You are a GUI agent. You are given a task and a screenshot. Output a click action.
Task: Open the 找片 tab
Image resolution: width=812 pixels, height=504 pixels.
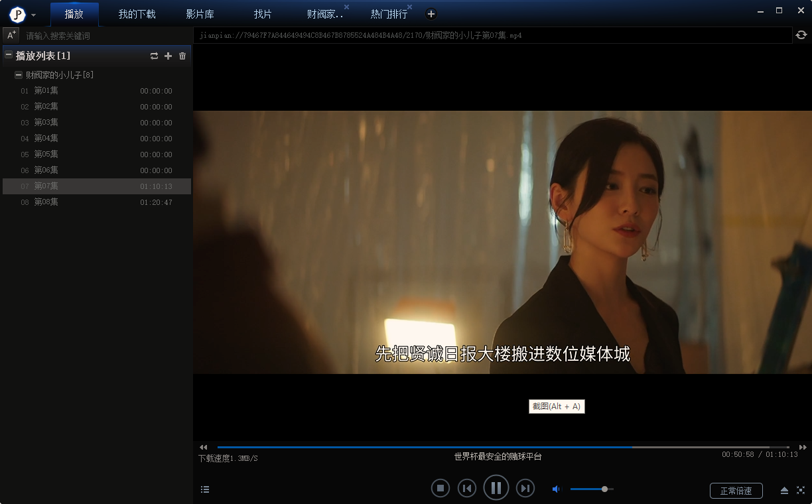[263, 14]
